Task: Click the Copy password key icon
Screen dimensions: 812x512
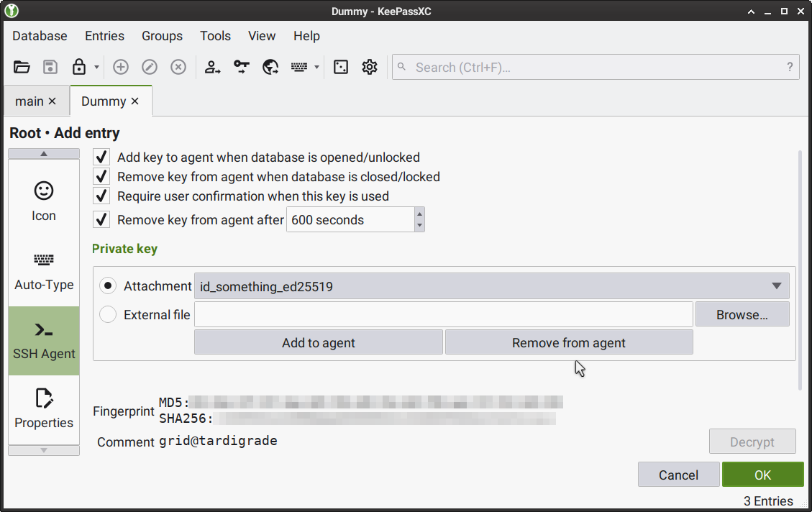Action: click(241, 66)
